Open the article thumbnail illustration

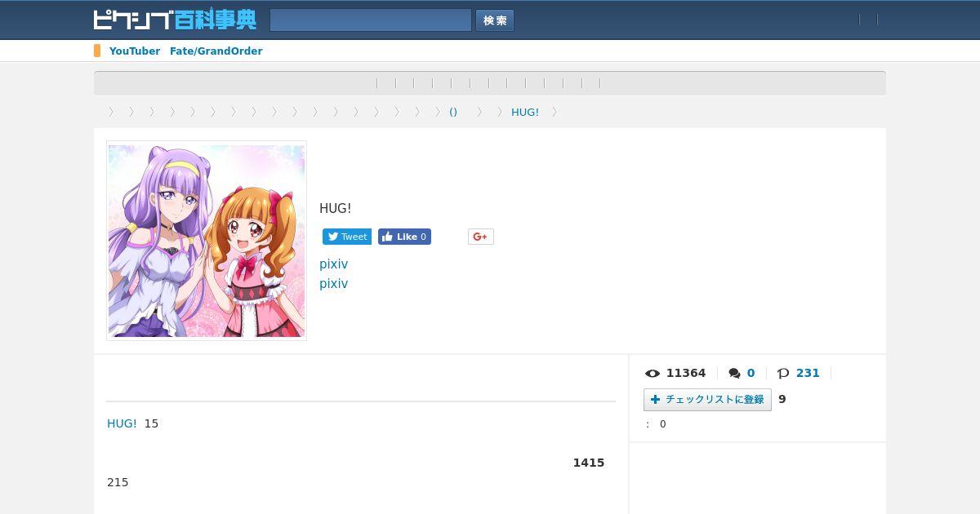click(207, 241)
